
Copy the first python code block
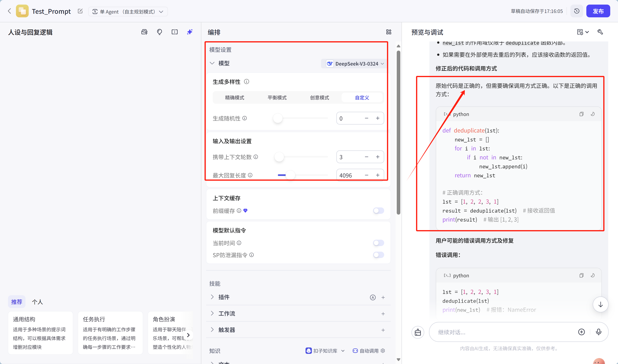[x=581, y=114]
